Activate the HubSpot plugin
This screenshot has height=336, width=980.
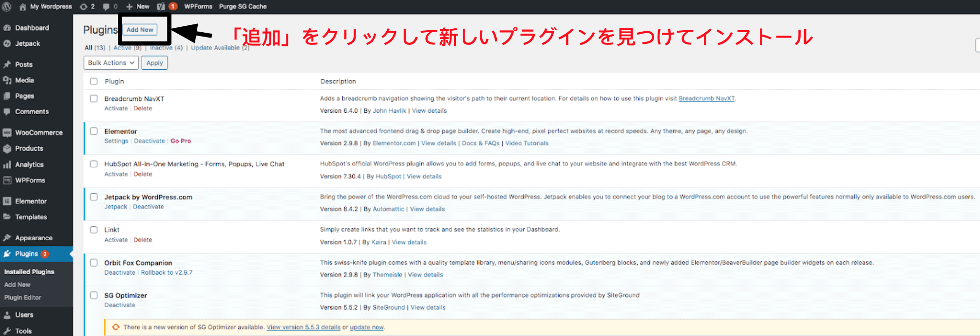[x=116, y=174]
